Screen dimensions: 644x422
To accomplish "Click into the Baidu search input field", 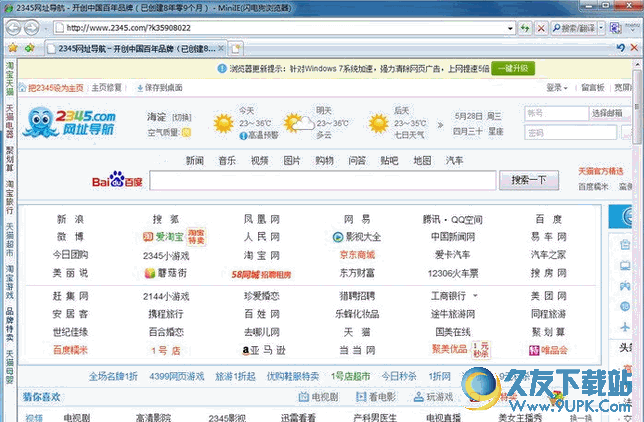I will pos(322,180).
